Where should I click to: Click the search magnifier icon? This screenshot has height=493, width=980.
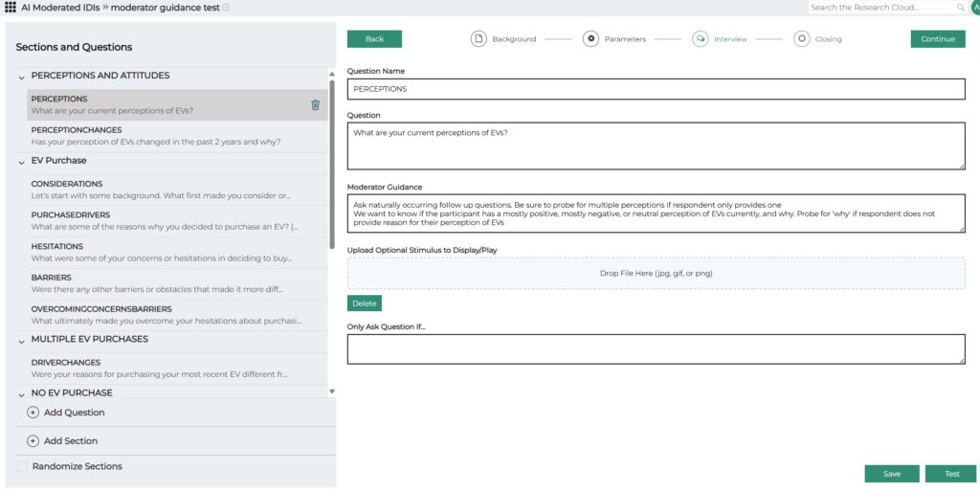click(961, 8)
